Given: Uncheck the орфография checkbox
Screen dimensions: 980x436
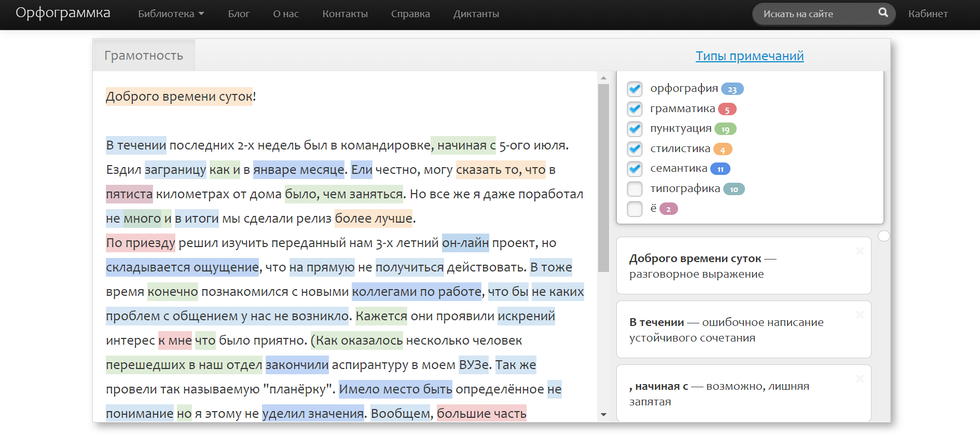Looking at the screenshot, I should click(634, 89).
